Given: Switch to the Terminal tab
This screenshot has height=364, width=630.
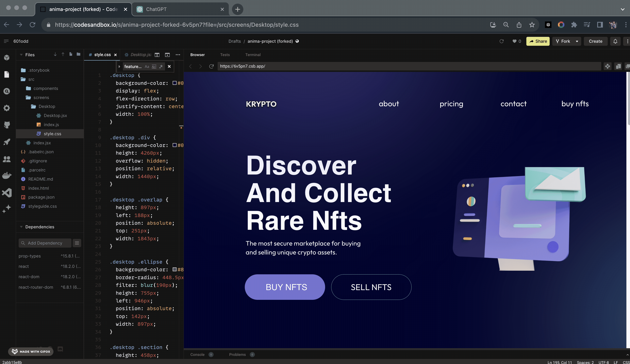Looking at the screenshot, I should [253, 55].
